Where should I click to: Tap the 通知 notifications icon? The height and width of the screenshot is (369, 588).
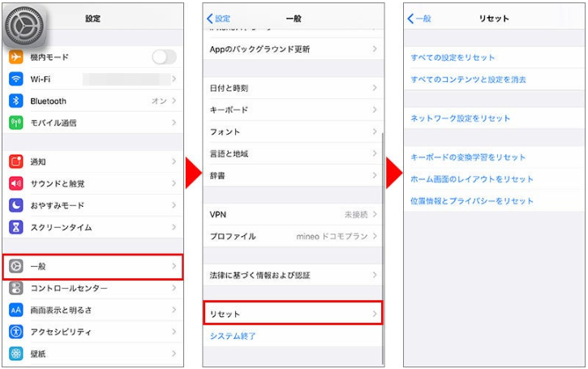15,161
